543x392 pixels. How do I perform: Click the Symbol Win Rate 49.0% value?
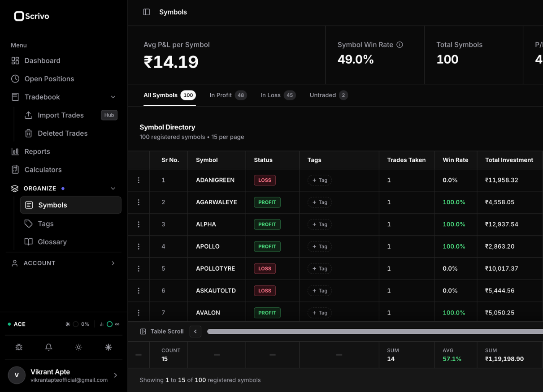pyautogui.click(x=356, y=59)
